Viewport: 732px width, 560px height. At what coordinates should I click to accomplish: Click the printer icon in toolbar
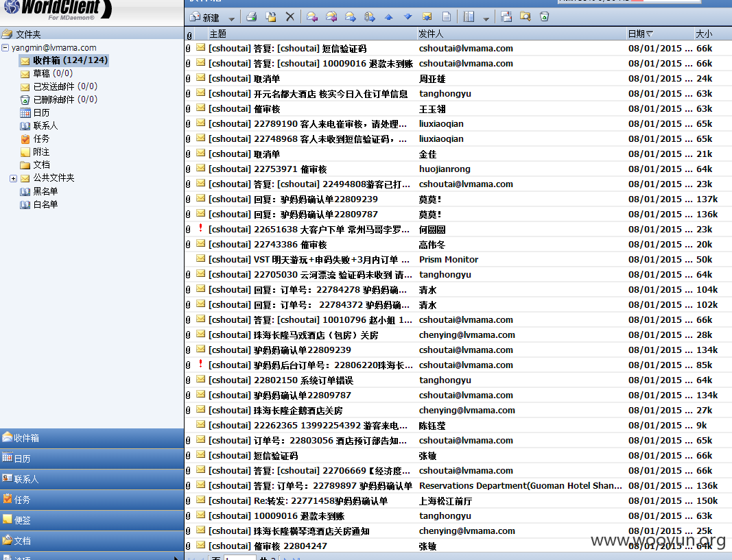point(252,16)
